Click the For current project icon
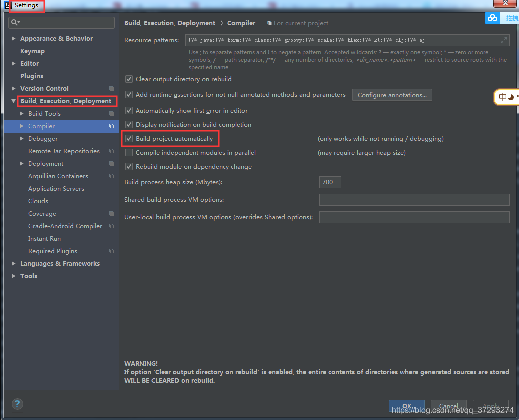Viewport: 519px width, 420px height. point(270,23)
